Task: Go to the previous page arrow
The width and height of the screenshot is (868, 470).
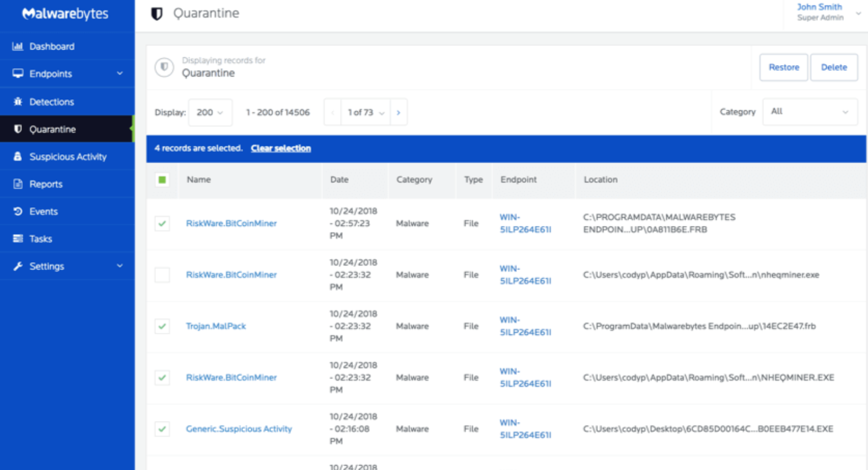Action: tap(332, 112)
